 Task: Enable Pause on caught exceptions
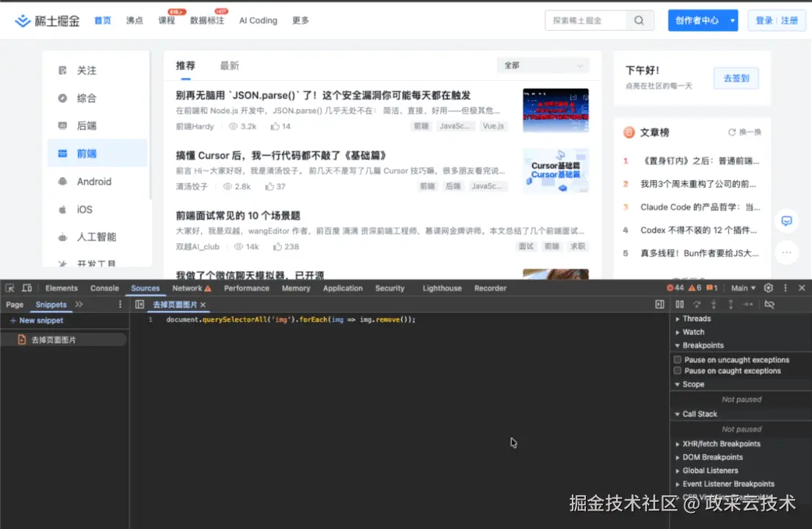point(678,371)
